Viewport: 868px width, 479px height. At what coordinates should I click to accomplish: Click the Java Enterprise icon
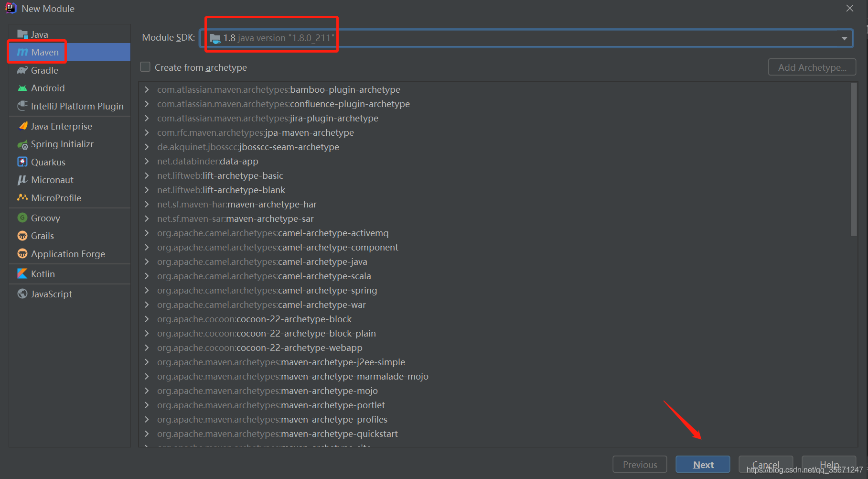pyautogui.click(x=22, y=126)
